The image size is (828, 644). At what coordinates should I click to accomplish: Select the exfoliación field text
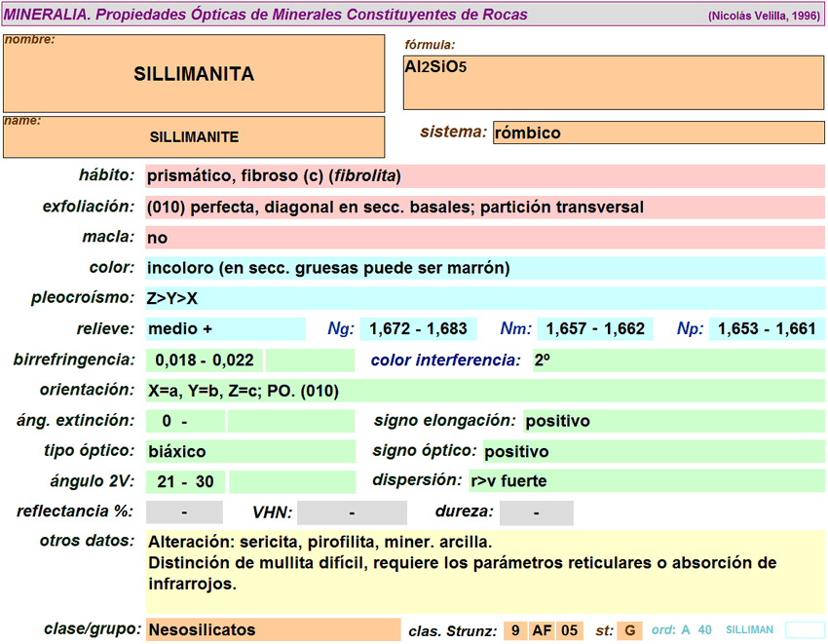pos(485,208)
